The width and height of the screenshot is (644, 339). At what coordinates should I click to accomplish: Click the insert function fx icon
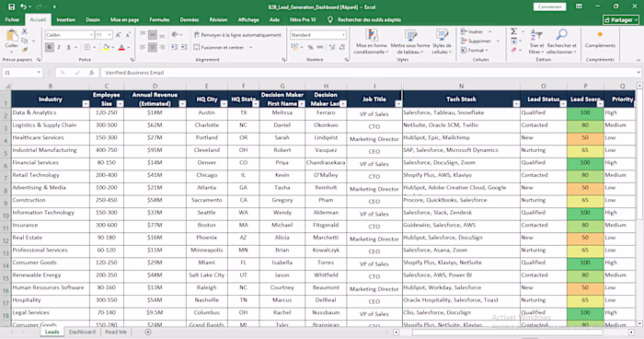coord(92,73)
